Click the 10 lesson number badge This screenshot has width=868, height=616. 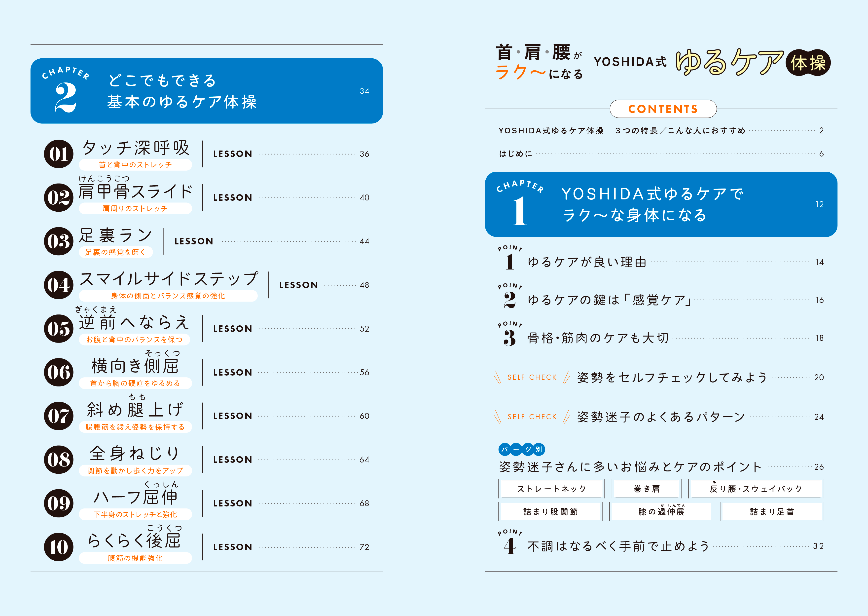(59, 547)
